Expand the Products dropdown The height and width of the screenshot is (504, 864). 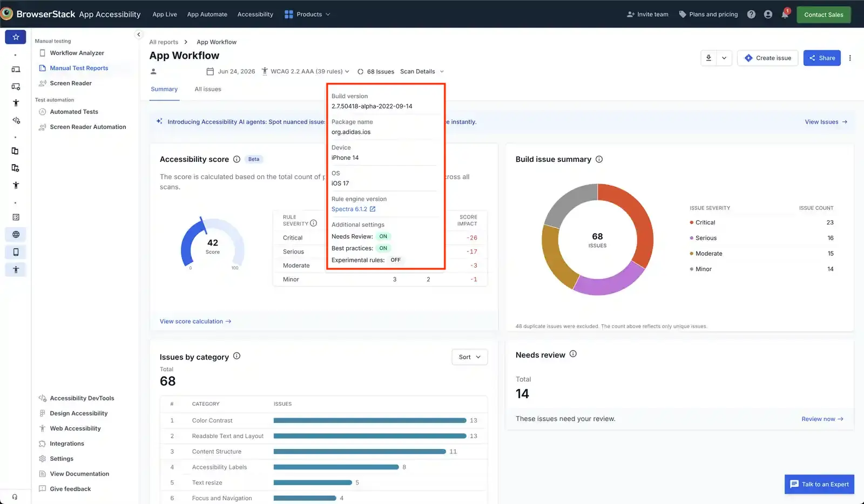click(307, 15)
